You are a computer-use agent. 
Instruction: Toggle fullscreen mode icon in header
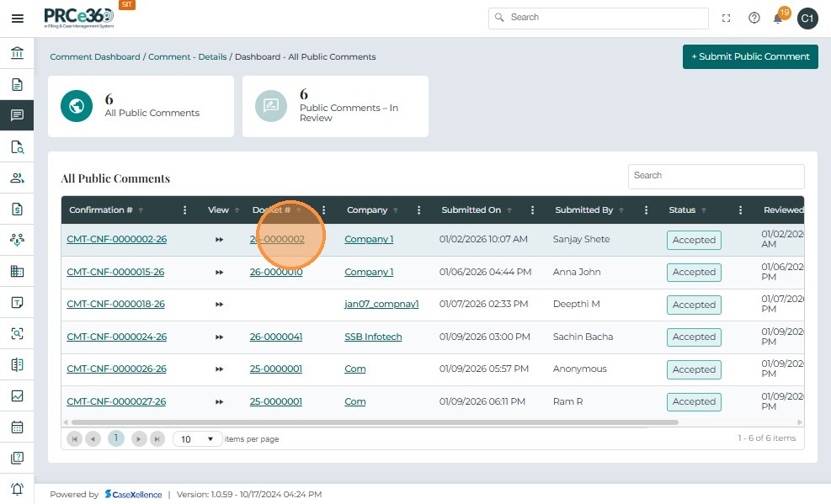coord(727,18)
